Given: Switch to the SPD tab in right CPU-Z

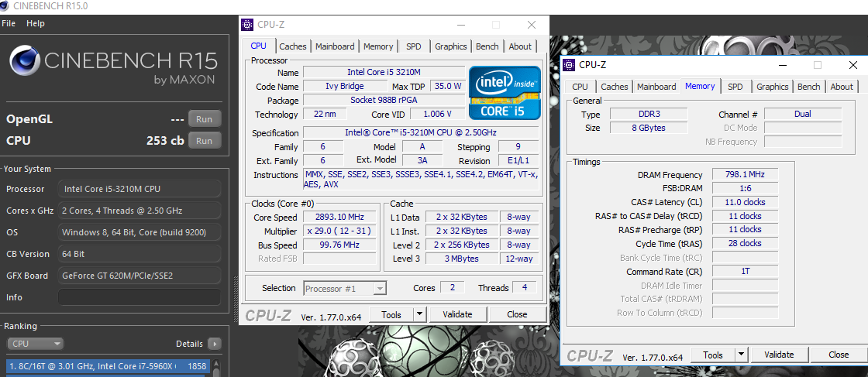Looking at the screenshot, I should tap(735, 87).
